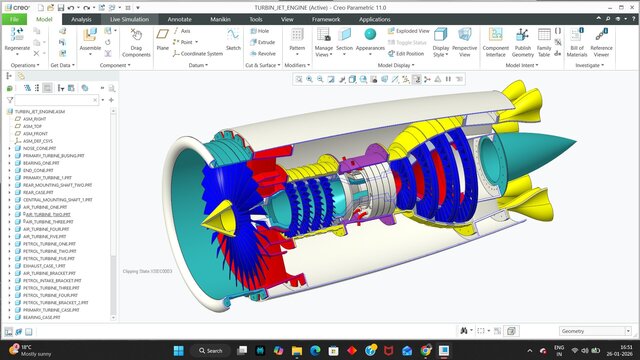
Task: Open the Windows Start menu
Action: tap(178, 351)
